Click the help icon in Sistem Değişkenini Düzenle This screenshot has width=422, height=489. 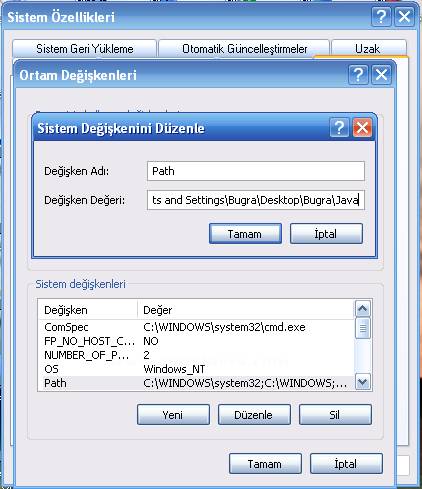click(x=339, y=127)
